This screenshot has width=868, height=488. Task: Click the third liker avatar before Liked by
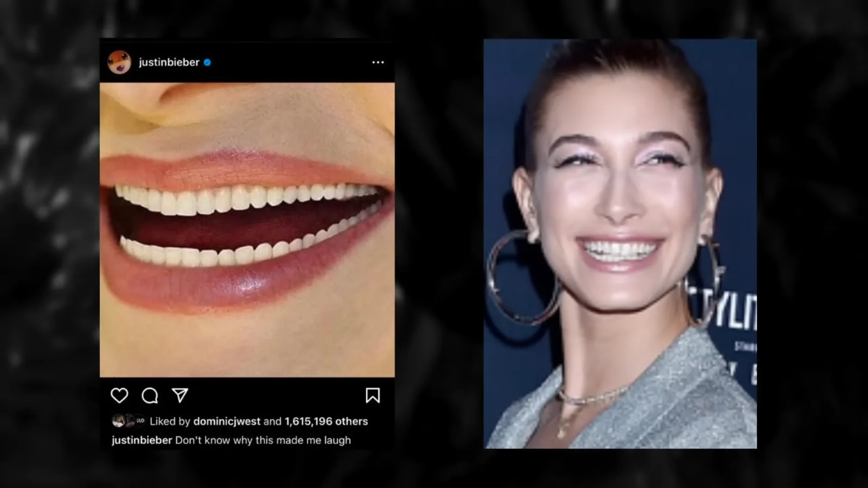[x=140, y=421]
